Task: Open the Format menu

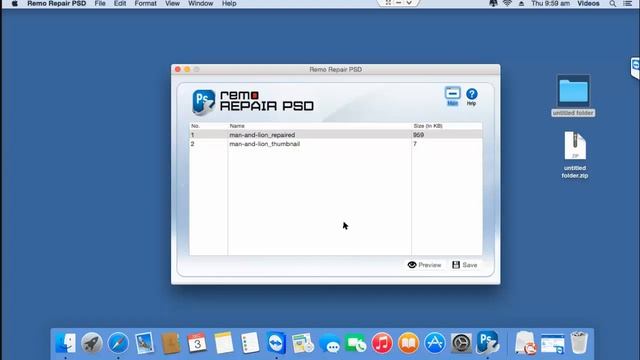Action: 146,4
